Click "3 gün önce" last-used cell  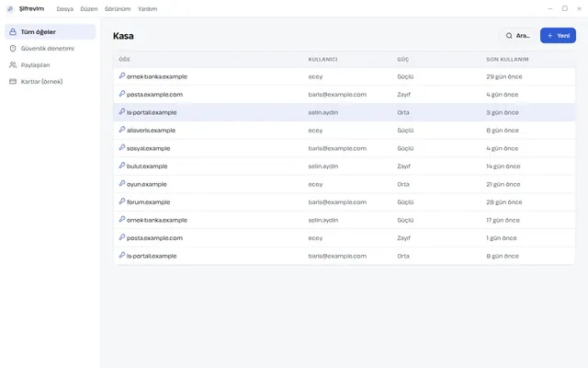503,112
